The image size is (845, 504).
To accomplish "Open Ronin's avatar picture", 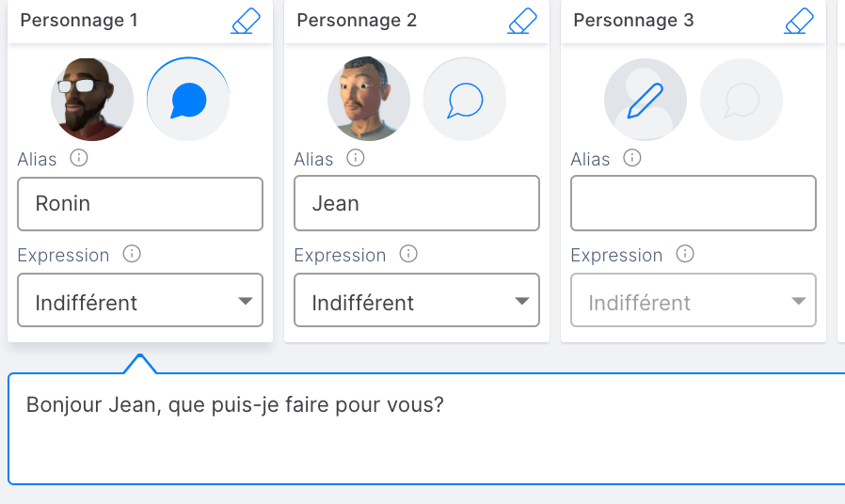I will (x=92, y=100).
